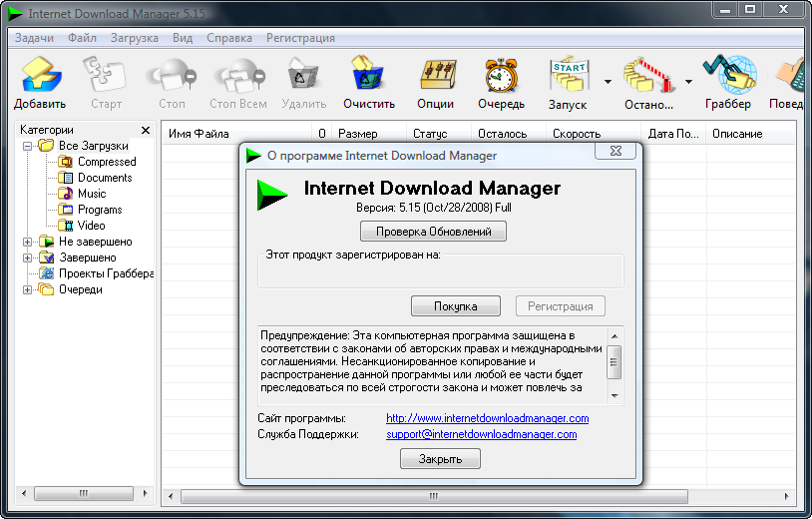Click the Категории panel horizontal scrollbar thumb
The height and width of the screenshot is (519, 812).
pyautogui.click(x=84, y=494)
